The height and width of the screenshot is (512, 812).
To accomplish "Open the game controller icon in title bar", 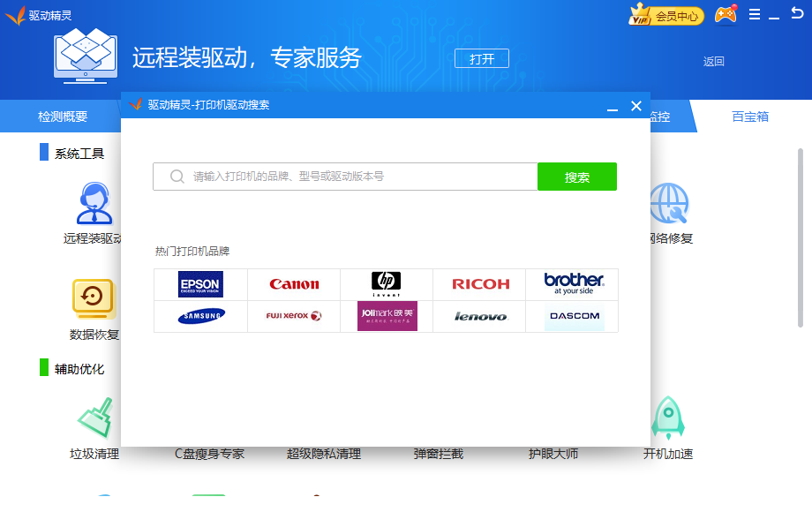I will click(x=726, y=15).
